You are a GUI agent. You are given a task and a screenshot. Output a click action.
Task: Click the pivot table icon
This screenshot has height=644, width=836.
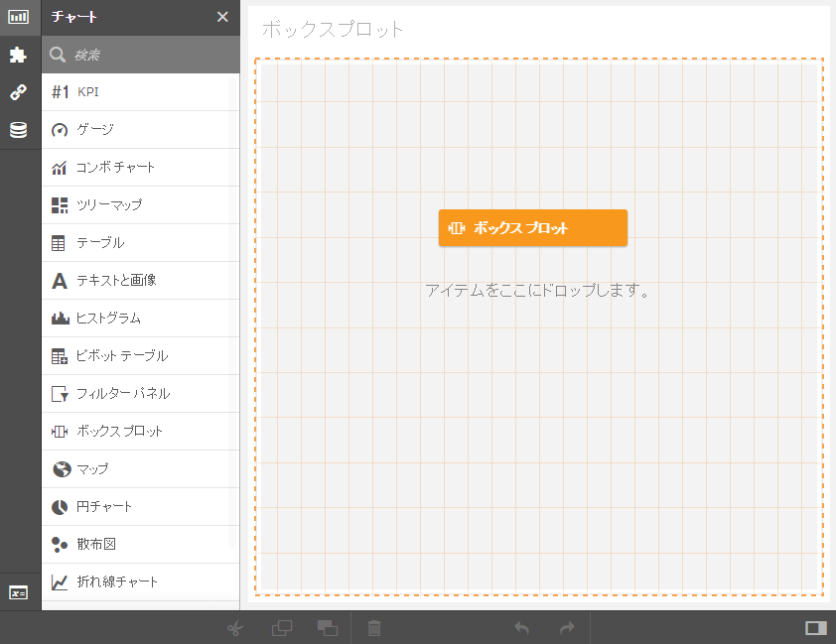click(60, 356)
